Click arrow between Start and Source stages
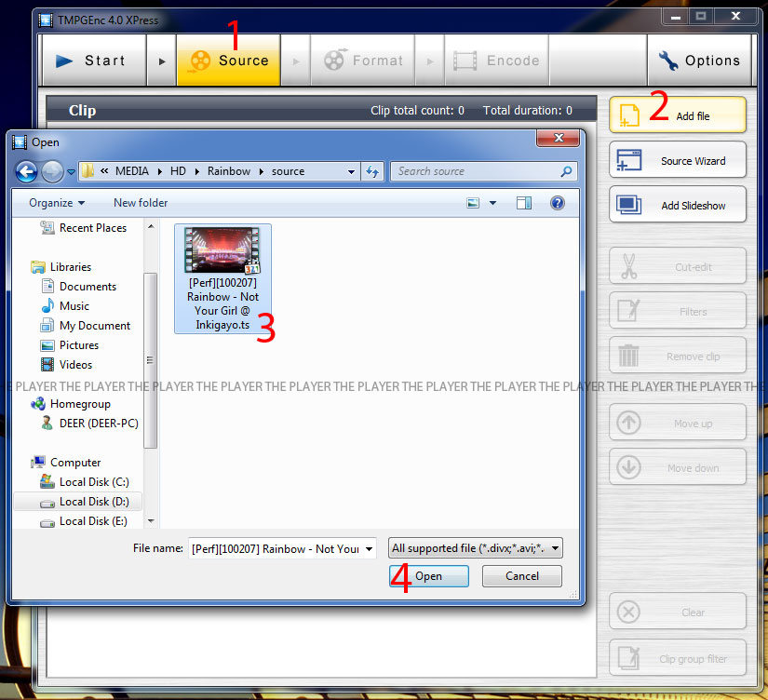This screenshot has height=700, width=768. (162, 61)
